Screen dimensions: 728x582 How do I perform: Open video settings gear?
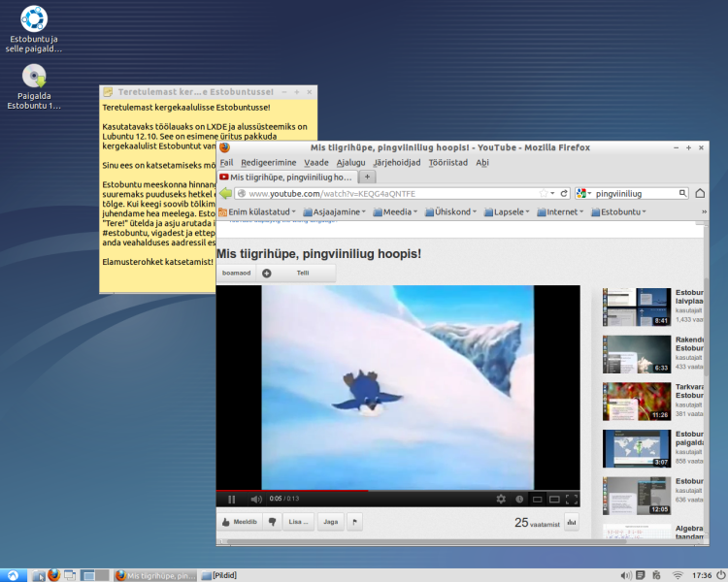[501, 499]
